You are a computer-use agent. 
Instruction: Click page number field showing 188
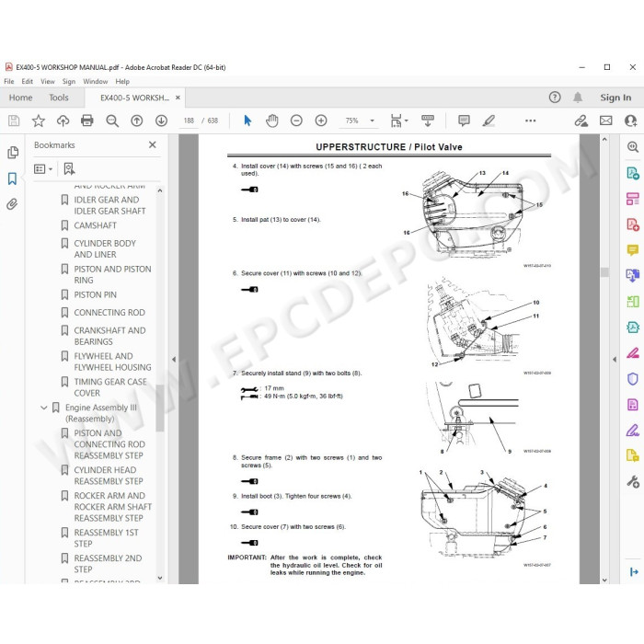coord(189,121)
